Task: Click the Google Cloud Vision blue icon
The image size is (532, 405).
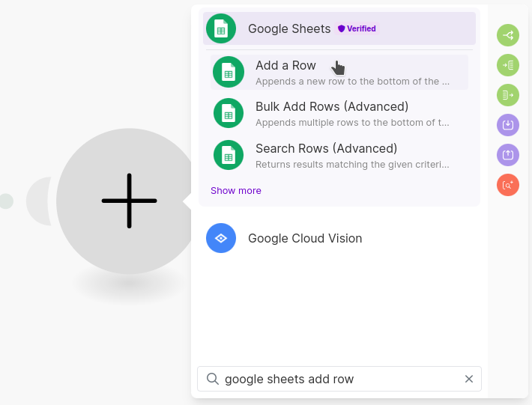Action: 221,238
